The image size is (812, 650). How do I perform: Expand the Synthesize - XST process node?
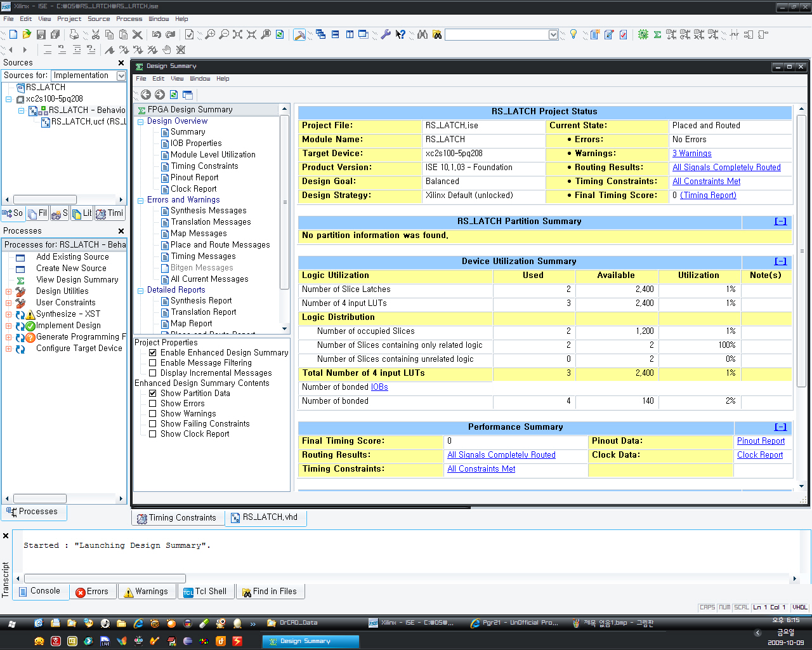[x=8, y=314]
